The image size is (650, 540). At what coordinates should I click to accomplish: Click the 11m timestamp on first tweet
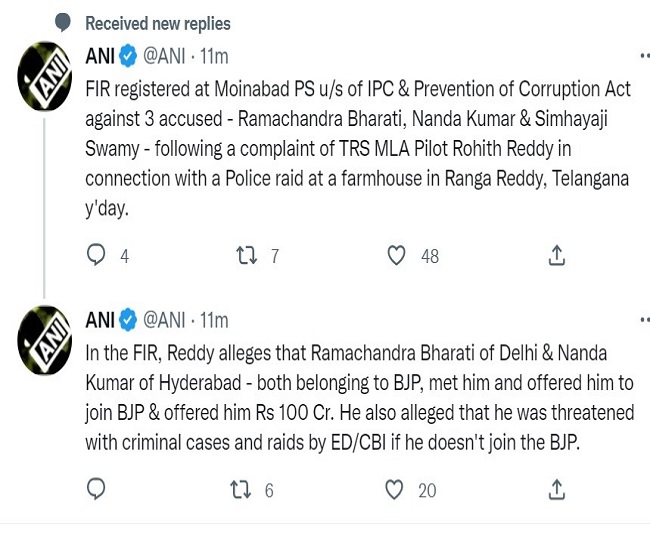tap(215, 54)
